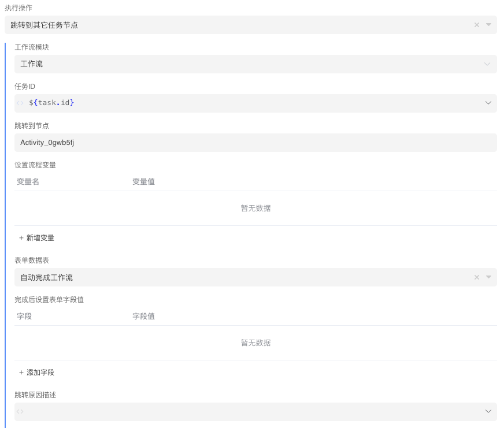
Task: Click the 自动完成工作流 selected value
Action: tap(47, 278)
